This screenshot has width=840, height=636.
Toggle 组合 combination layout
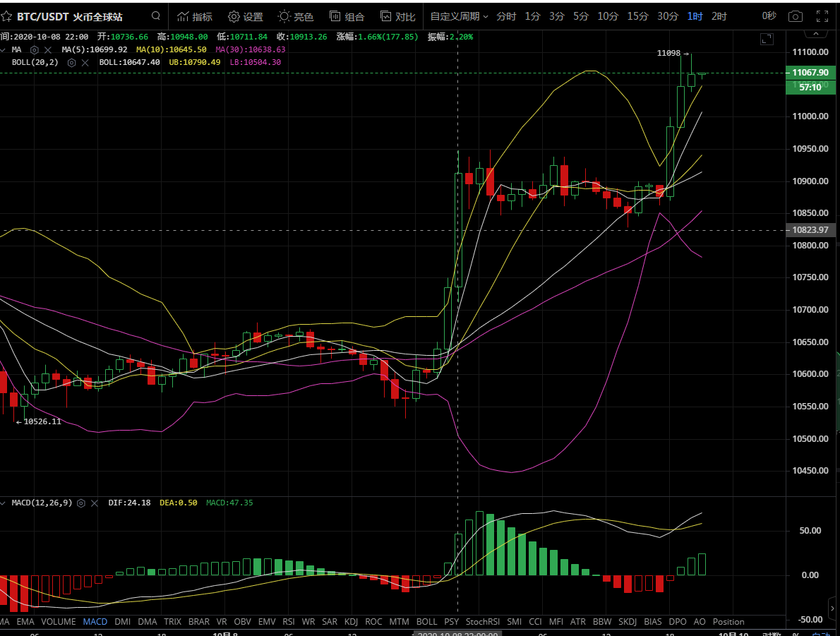point(347,16)
